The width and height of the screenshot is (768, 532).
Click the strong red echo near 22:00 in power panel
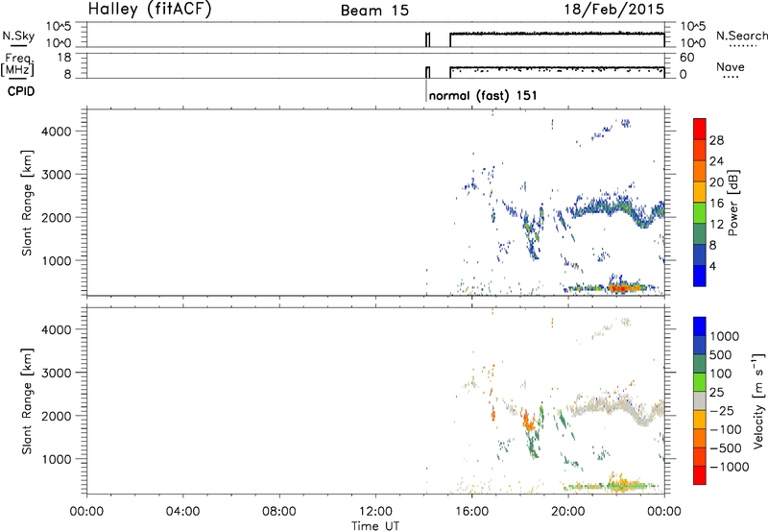619,288
